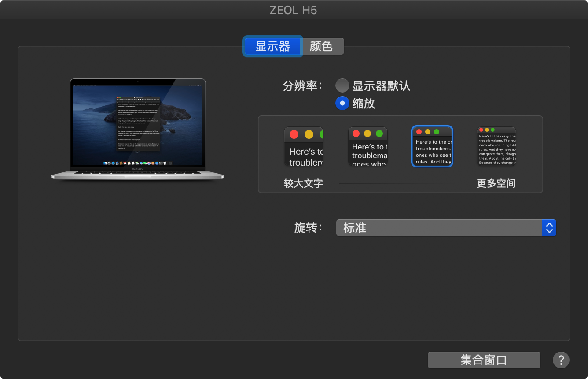The image size is (588, 379).
Task: Click the text window inside MacBook preview
Action: tap(138, 123)
